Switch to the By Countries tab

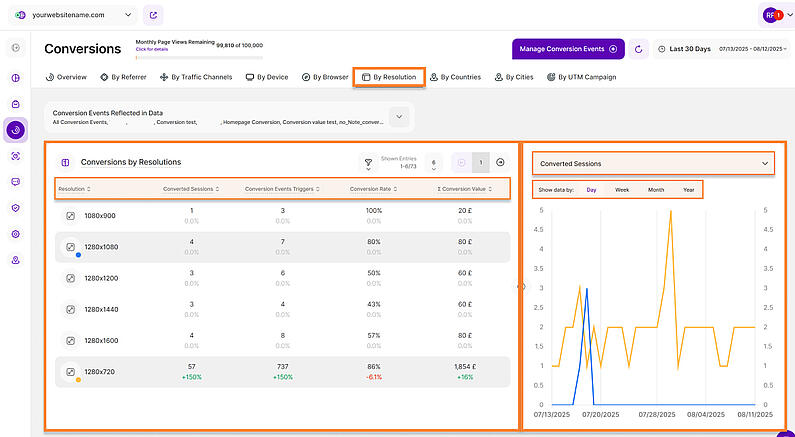[455, 77]
